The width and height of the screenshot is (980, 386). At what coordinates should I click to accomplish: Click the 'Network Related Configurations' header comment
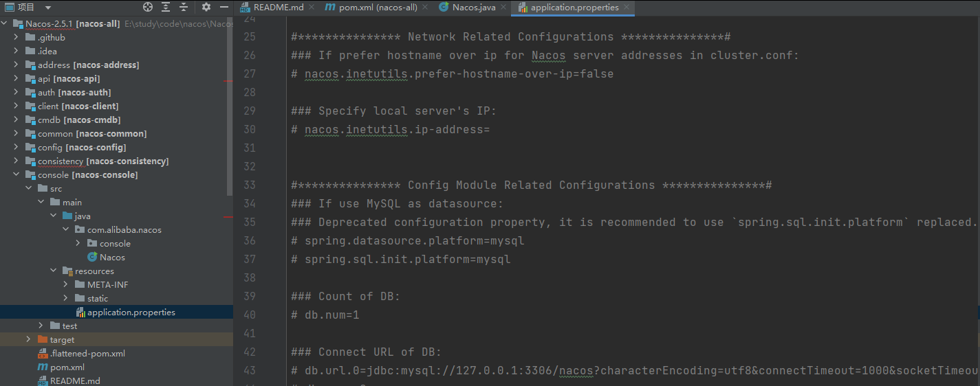coord(511,37)
